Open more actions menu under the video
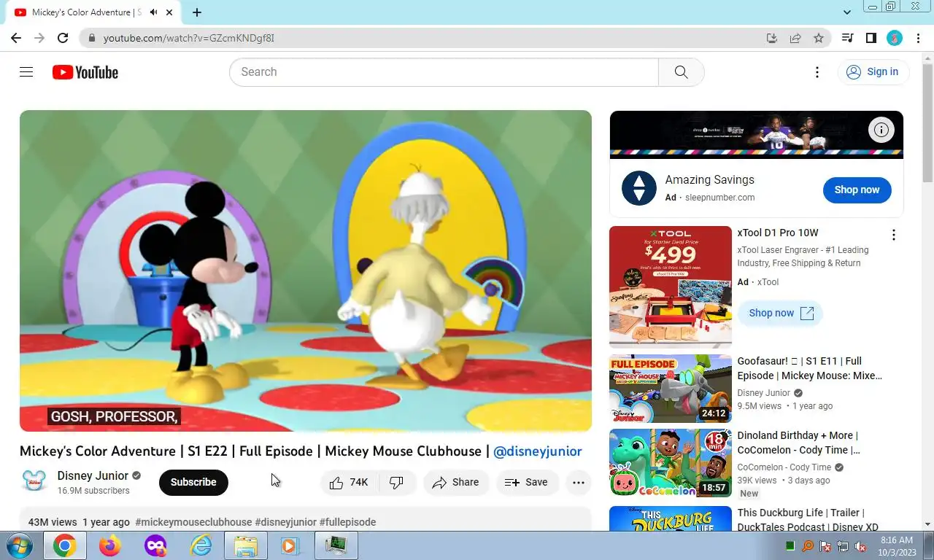Image resolution: width=934 pixels, height=560 pixels. [579, 482]
